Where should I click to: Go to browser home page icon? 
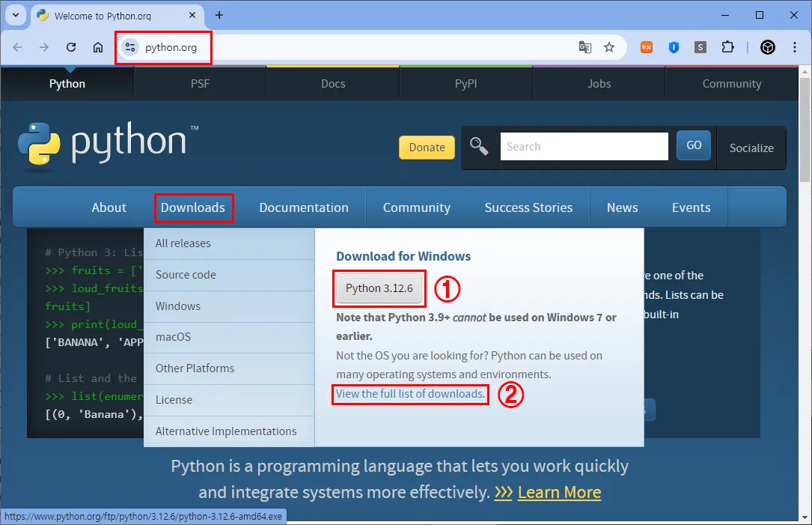pyautogui.click(x=98, y=47)
